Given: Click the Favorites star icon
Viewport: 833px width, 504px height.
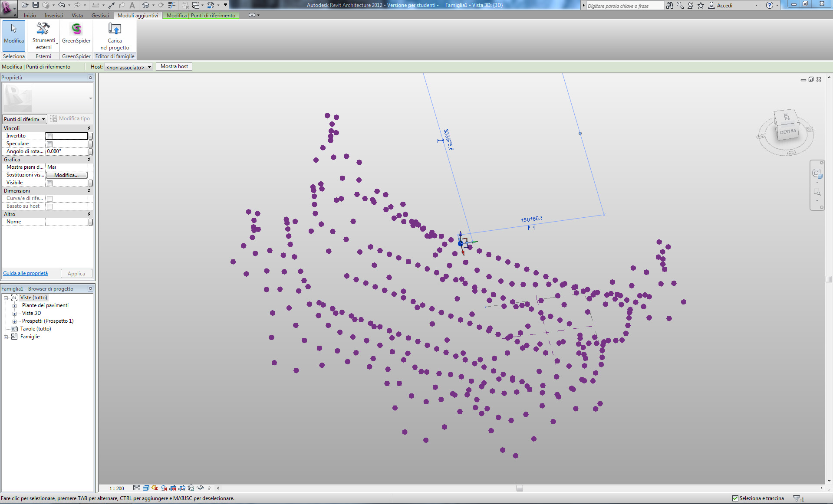Looking at the screenshot, I should pyautogui.click(x=701, y=5).
